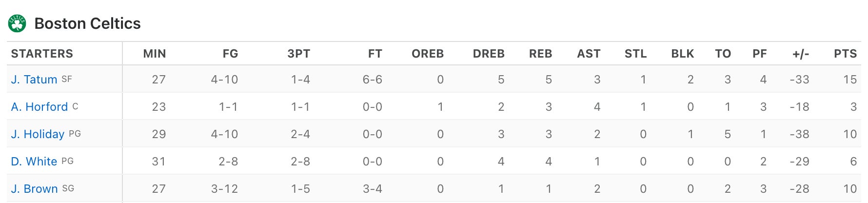This screenshot has width=868, height=203.
Task: Select the J. Holiday player link
Action: (38, 134)
